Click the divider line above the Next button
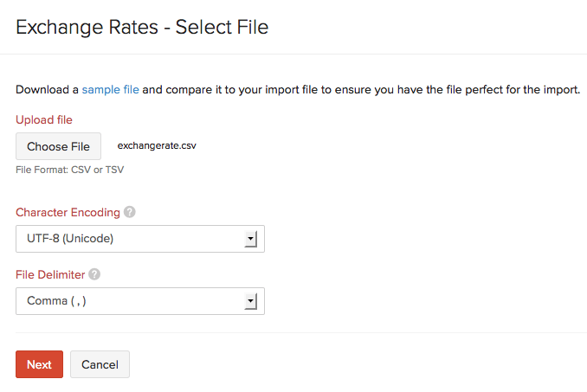The width and height of the screenshot is (587, 392). 293,332
